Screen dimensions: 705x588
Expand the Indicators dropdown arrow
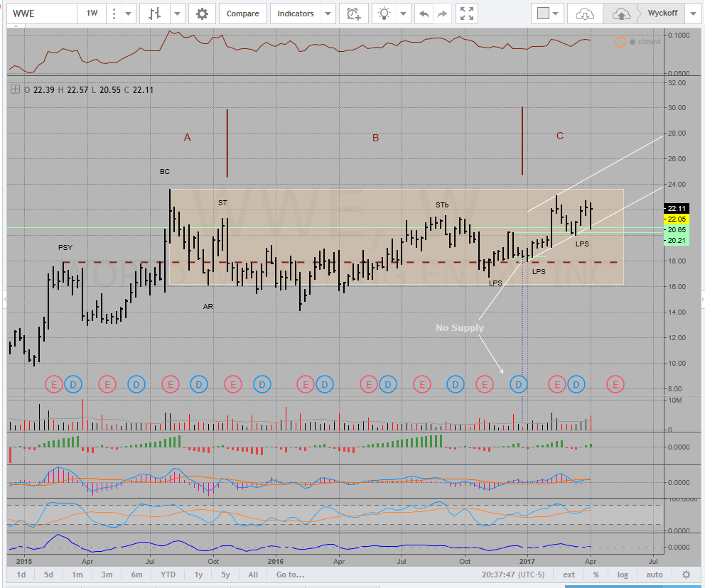(x=328, y=13)
